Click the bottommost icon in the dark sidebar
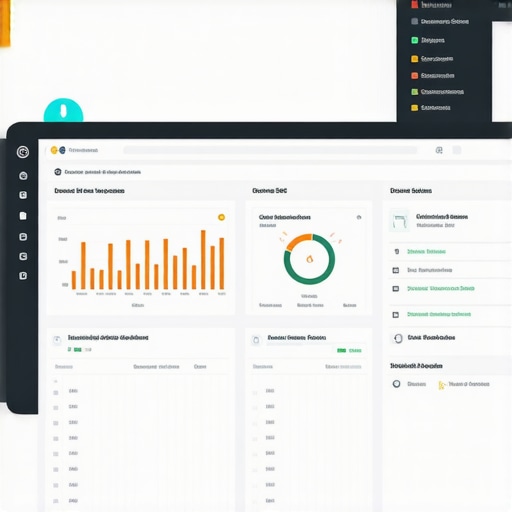 tap(23, 276)
